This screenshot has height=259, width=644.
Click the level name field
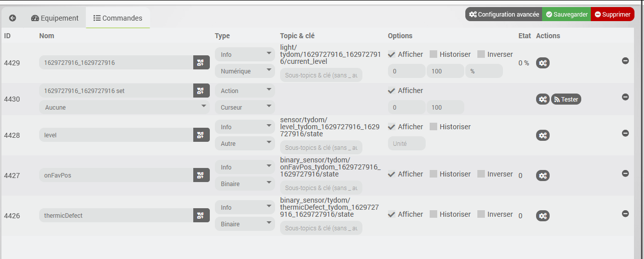(116, 135)
